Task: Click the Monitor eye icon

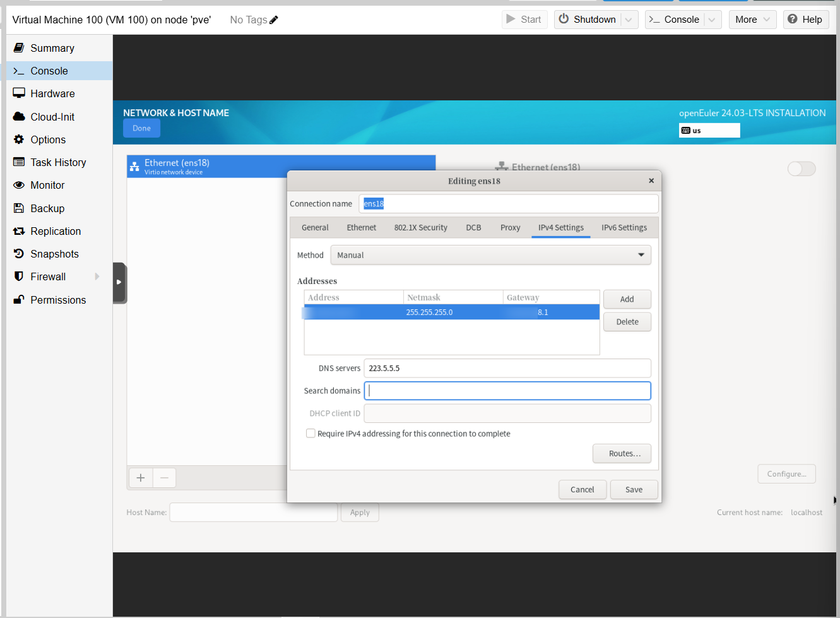Action: (19, 185)
